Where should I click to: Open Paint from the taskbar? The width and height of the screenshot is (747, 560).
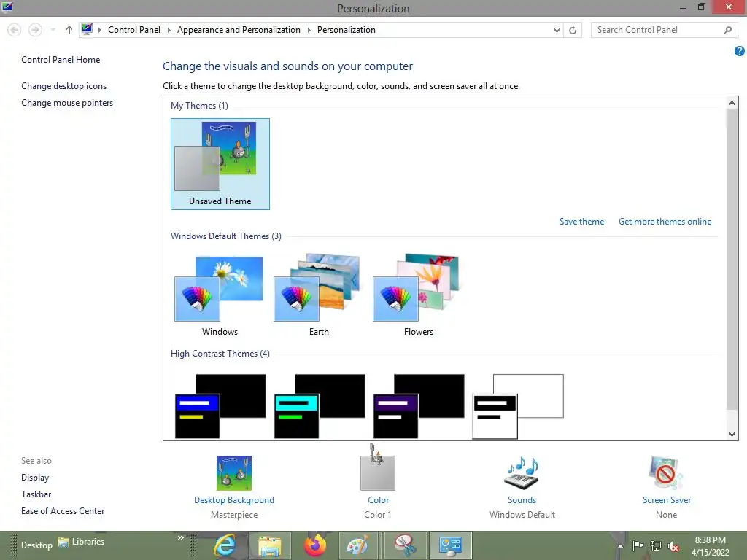click(358, 545)
